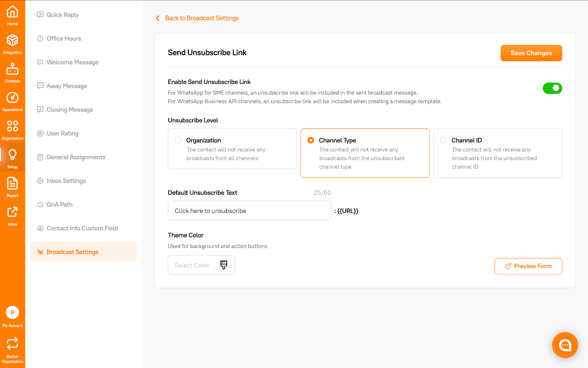Click the Inbox Settings gear icon

coord(40,181)
